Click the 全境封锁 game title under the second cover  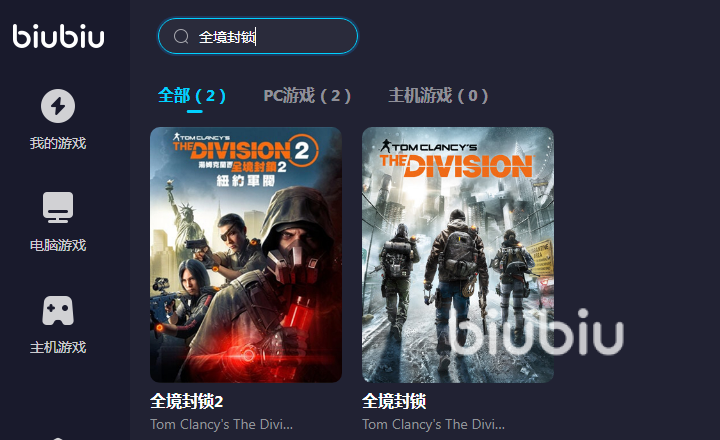(394, 401)
